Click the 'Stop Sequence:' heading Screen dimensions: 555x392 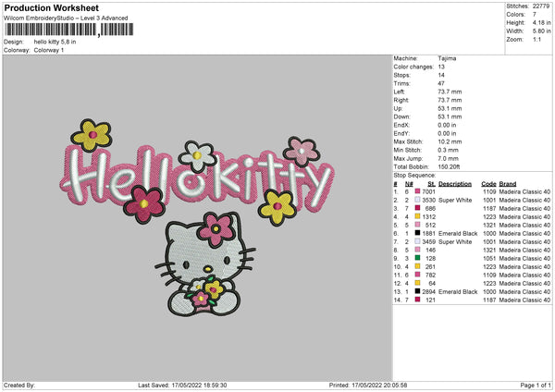tap(414, 176)
